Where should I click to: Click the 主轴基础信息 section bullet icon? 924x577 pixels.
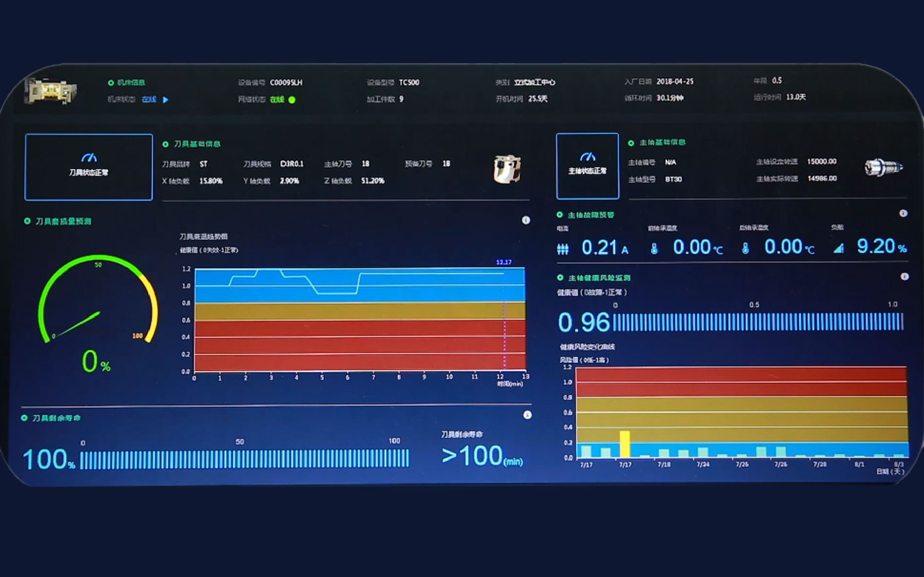pos(631,143)
